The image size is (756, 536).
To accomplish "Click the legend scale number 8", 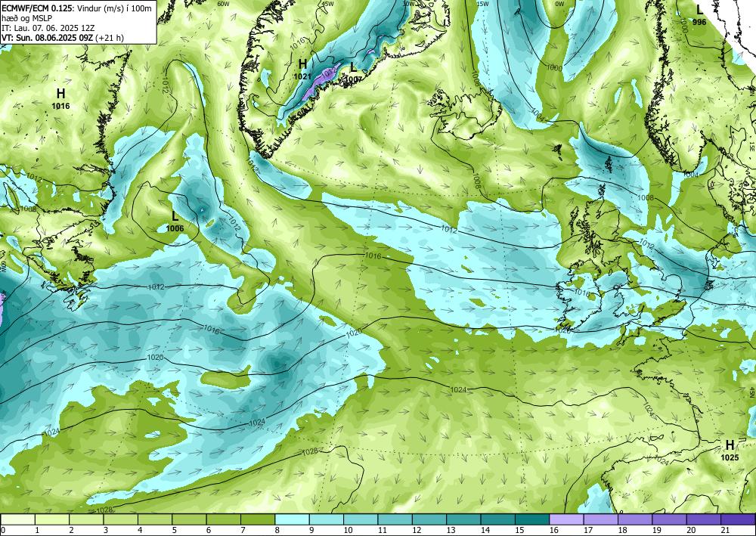I will click(277, 530).
